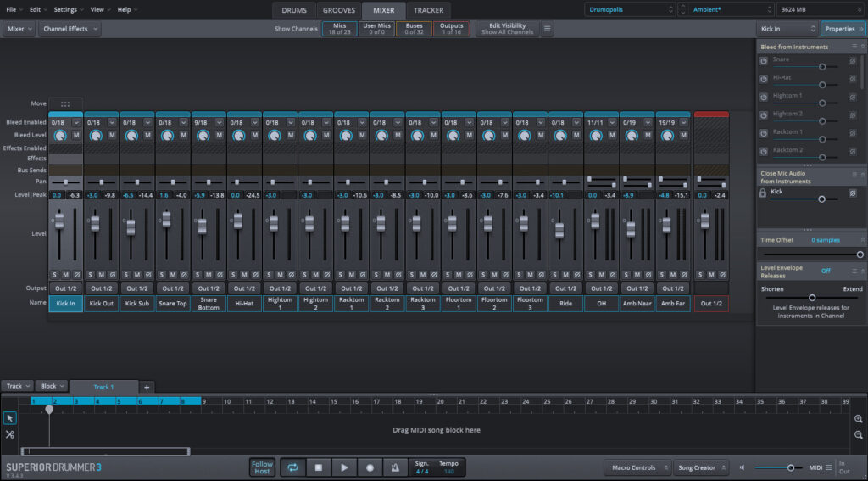
Task: Adjust the master volume slider
Action: (790, 467)
